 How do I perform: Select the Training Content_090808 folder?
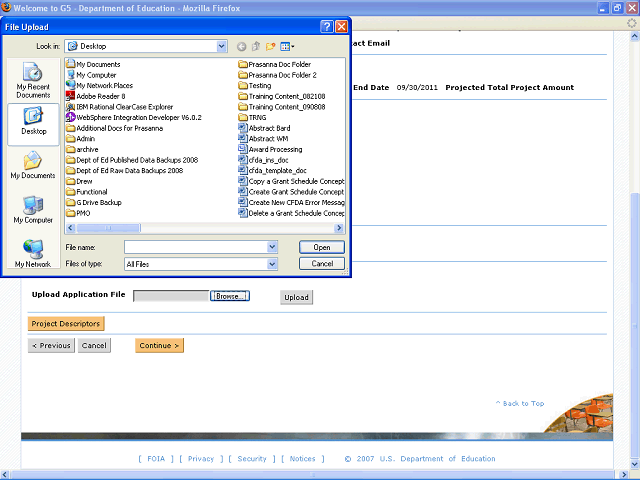(x=282, y=107)
